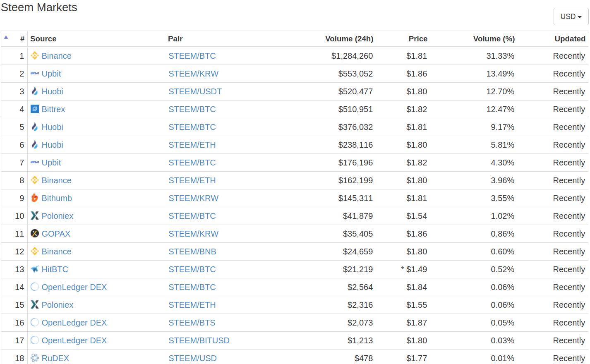The height and width of the screenshot is (364, 590).
Task: Click the Bithumb logo icon in row 9
Action: coord(35,198)
